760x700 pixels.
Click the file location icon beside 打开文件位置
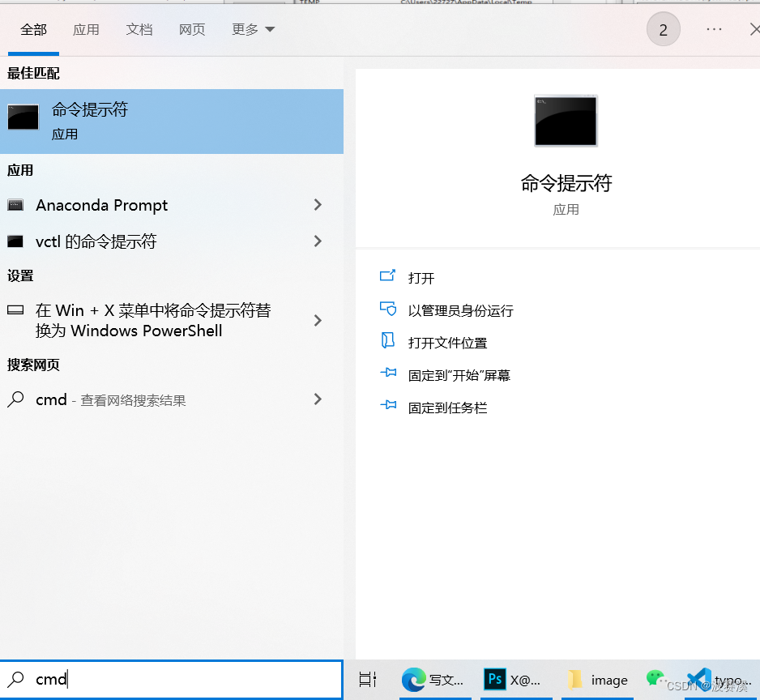[x=388, y=341]
